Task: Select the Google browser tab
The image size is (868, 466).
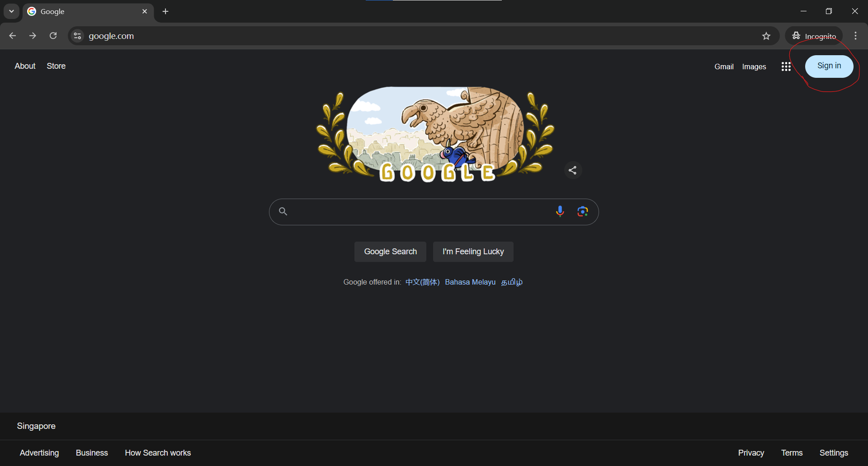Action: tap(81, 11)
